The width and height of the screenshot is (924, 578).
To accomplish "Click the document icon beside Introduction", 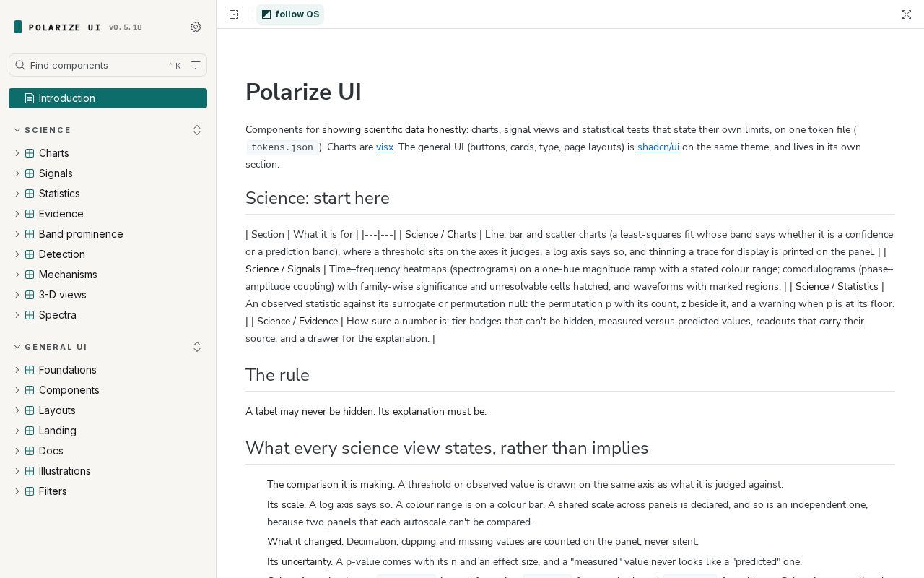I will click(30, 98).
